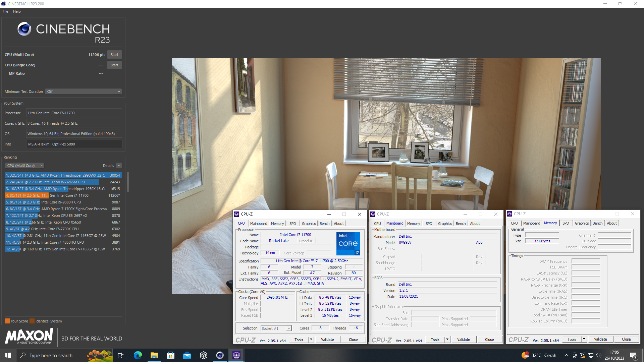
Task: Open volume control in system tray
Action: 599,355
